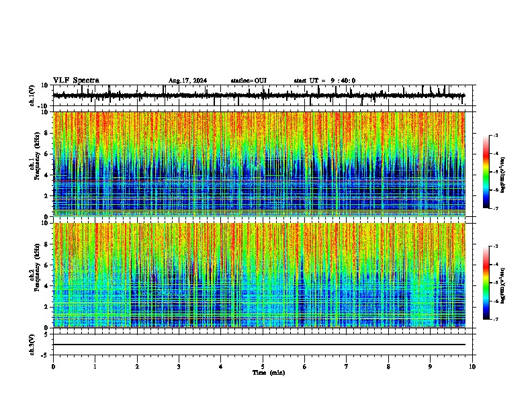Click the "-3" value on ch.1 color bar
The height and width of the screenshot is (411, 532).
tap(495, 135)
